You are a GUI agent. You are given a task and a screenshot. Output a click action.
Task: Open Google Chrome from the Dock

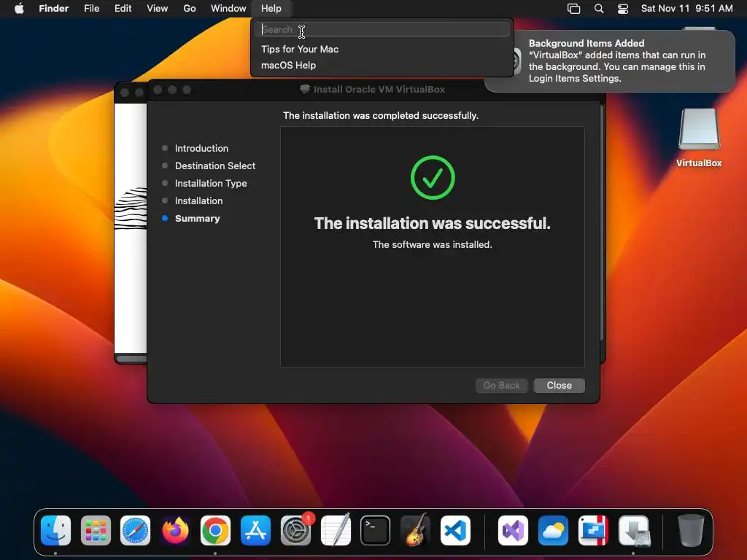215,530
